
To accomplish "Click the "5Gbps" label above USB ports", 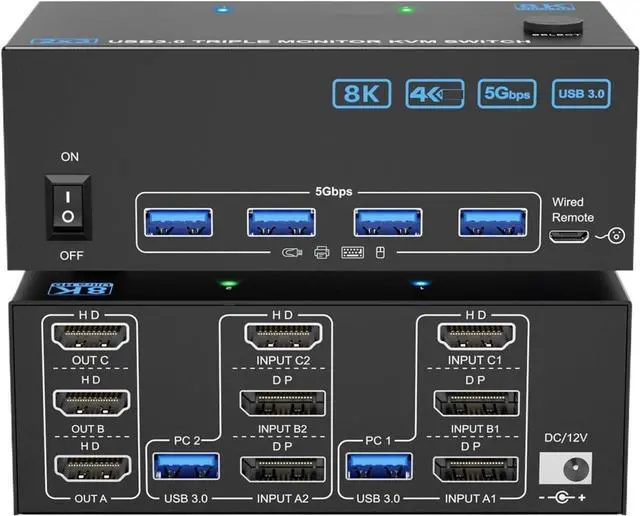I will tap(333, 191).
